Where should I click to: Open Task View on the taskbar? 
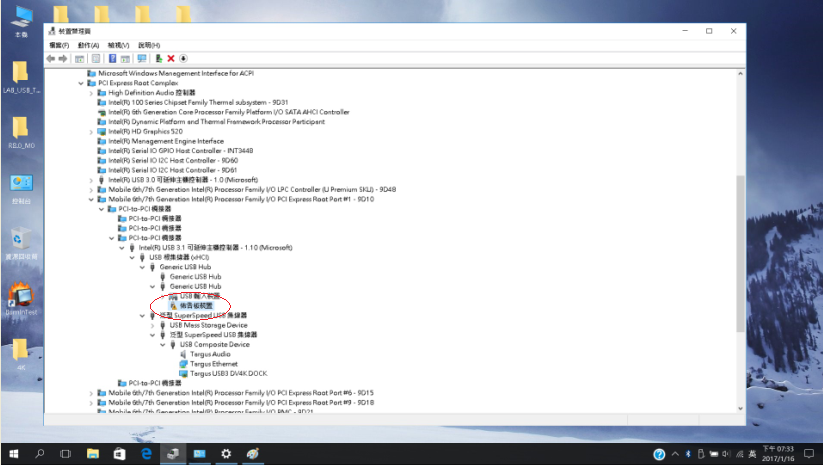click(x=65, y=454)
